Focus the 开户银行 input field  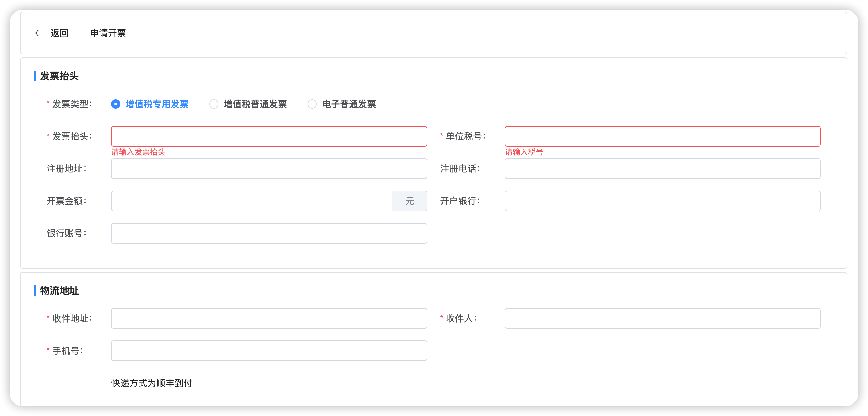662,201
